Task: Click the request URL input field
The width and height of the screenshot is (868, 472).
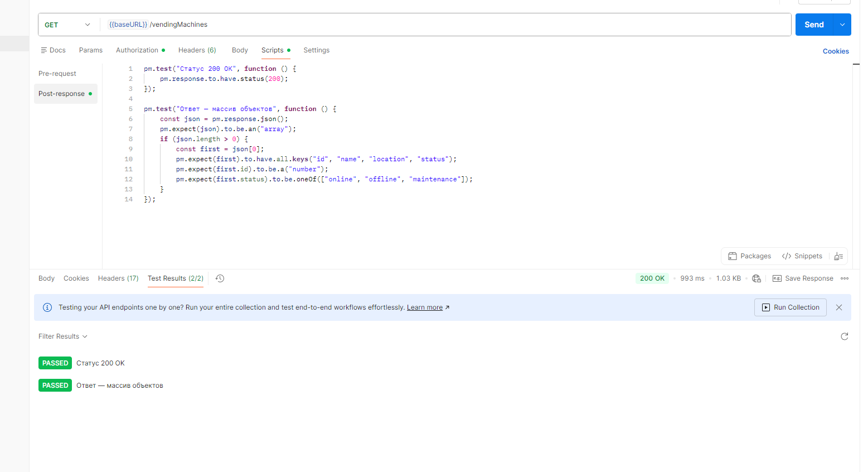Action: point(446,25)
